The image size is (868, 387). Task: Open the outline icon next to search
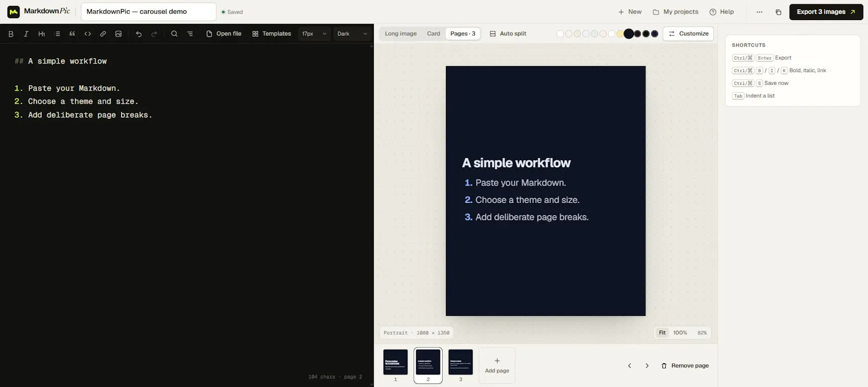point(190,34)
